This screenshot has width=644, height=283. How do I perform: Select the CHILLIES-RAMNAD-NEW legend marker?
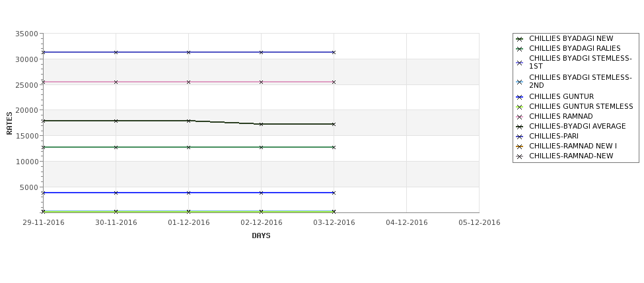tap(520, 156)
